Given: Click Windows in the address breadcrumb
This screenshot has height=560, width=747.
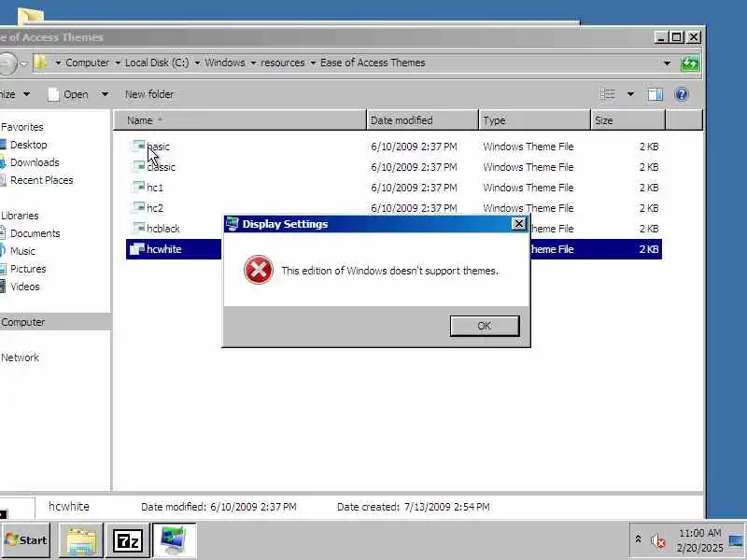Looking at the screenshot, I should (x=225, y=63).
